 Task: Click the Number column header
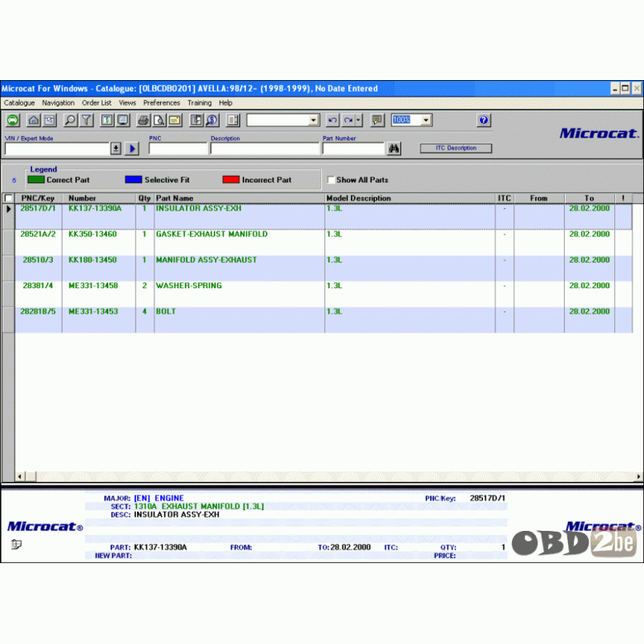tap(98, 198)
